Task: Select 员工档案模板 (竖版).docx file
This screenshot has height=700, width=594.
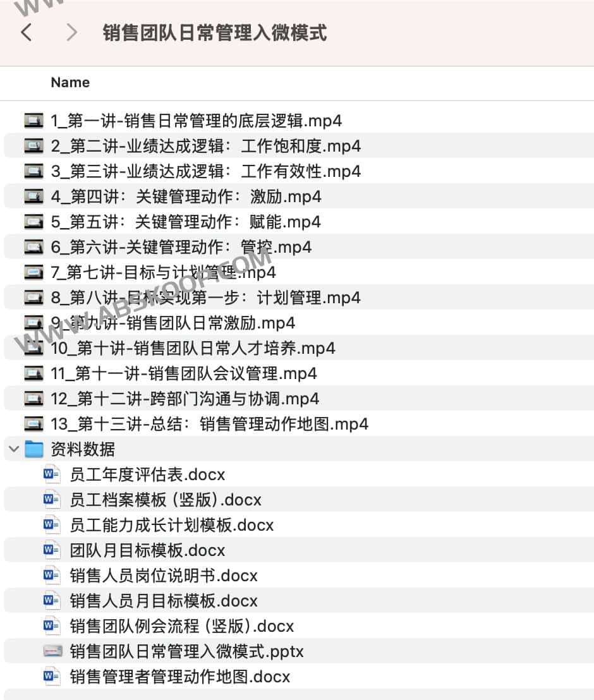Action: tap(165, 500)
